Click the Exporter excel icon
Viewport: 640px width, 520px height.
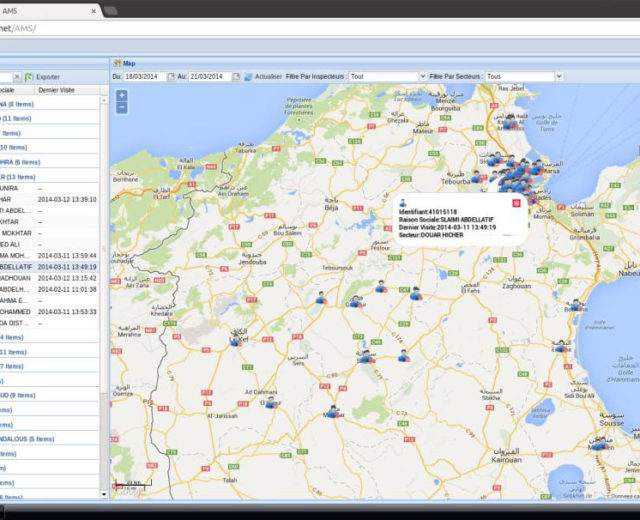(x=29, y=76)
